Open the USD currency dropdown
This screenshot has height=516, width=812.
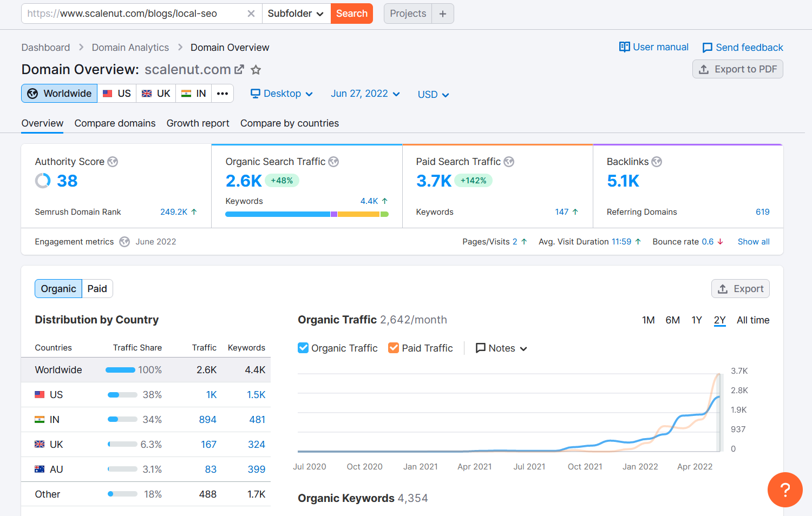coord(433,95)
